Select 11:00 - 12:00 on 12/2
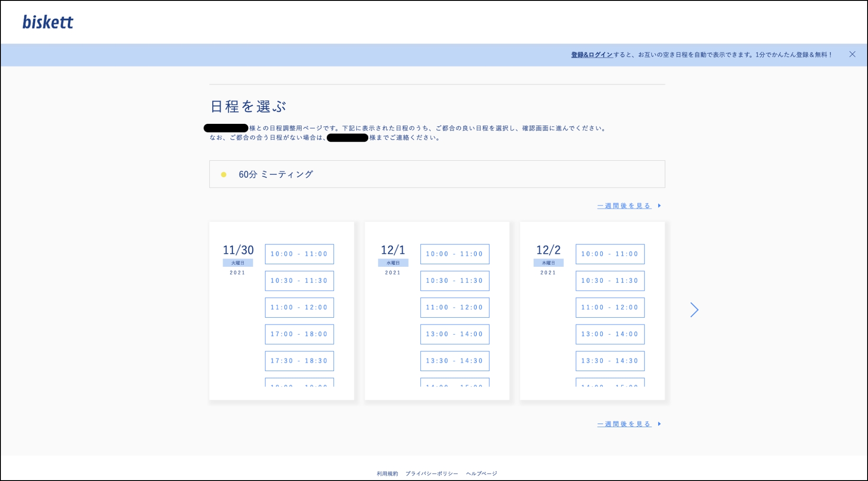The width and height of the screenshot is (868, 481). pos(610,307)
